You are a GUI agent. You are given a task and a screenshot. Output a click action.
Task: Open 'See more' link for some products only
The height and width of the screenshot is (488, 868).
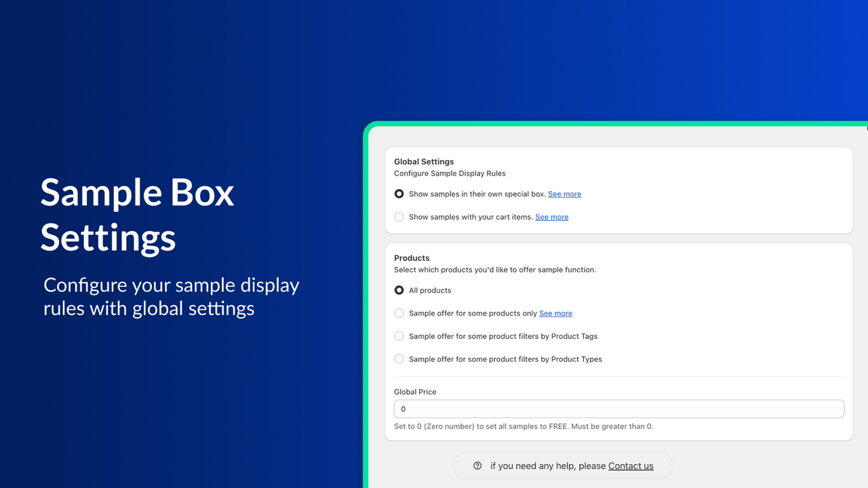[x=555, y=313]
